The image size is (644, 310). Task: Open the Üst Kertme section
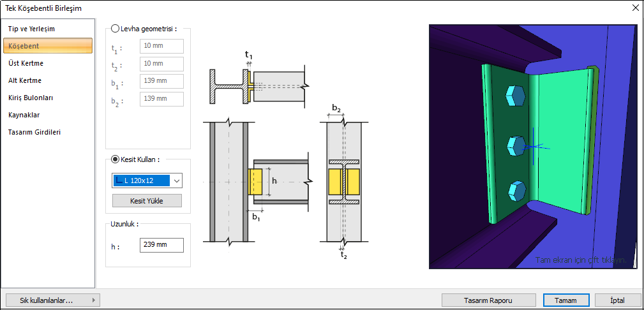coord(26,63)
